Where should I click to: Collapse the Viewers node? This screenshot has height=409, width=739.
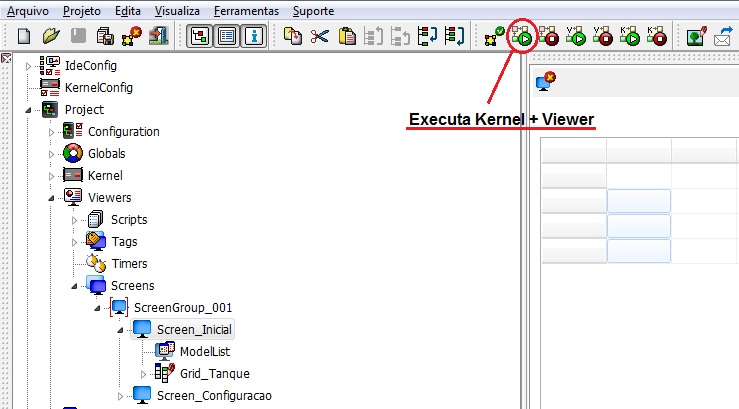pos(51,198)
